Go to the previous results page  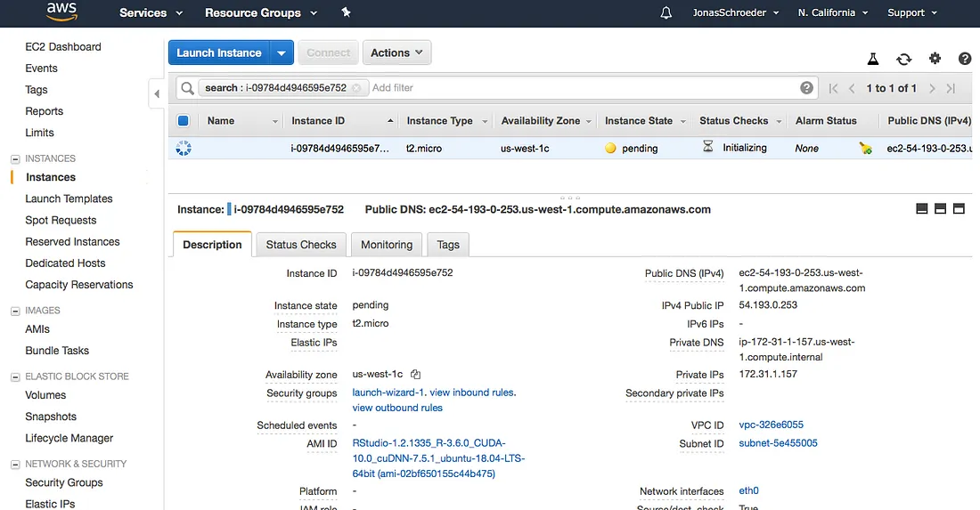point(852,89)
